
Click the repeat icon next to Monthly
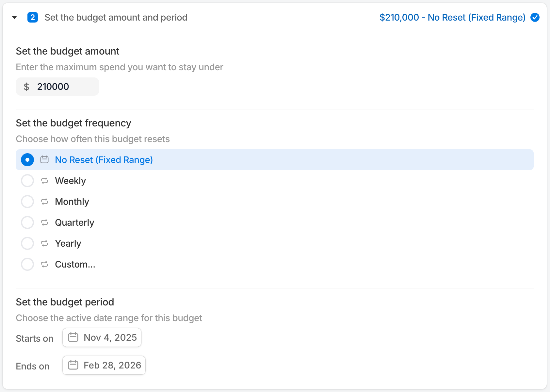[44, 202]
